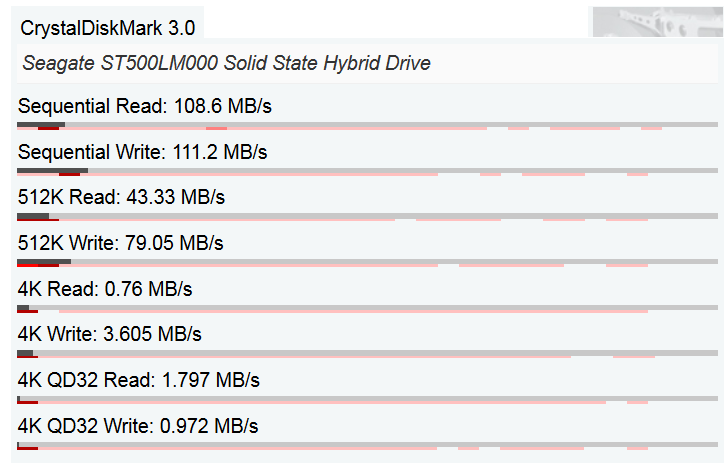Click the 4K QD32 Write result bar
Image resolution: width=727 pixels, height=464 pixels.
(x=367, y=445)
